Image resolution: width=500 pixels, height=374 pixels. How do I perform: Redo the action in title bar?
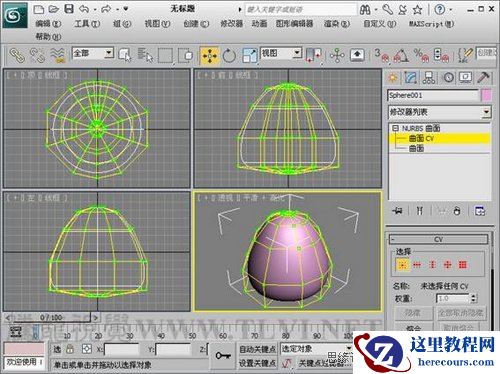106,9
